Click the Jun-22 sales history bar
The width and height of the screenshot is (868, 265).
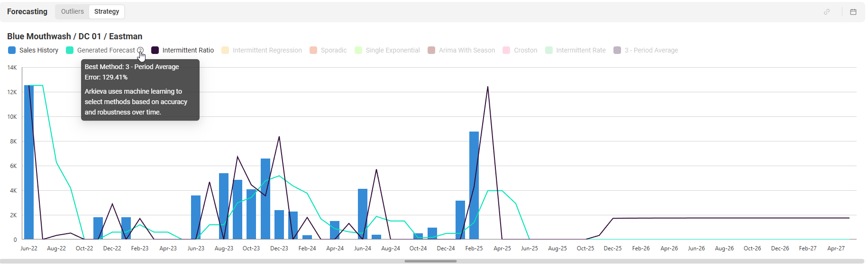tap(29, 162)
